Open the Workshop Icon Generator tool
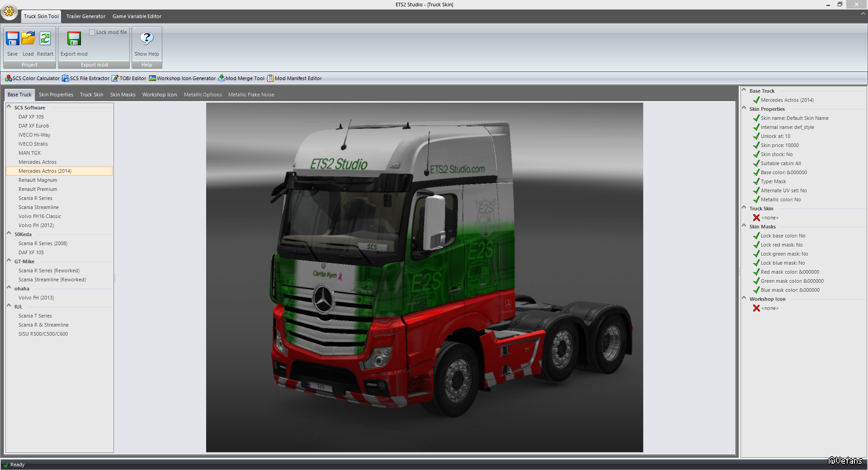 click(x=182, y=78)
